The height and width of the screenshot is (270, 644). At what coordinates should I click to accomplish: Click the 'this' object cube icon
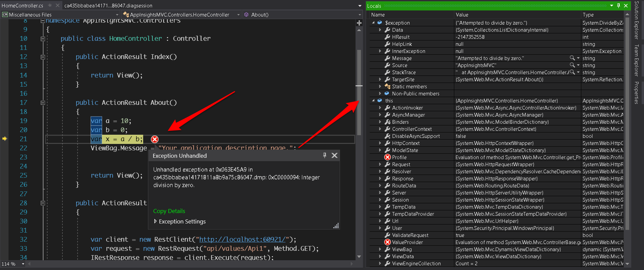click(380, 100)
